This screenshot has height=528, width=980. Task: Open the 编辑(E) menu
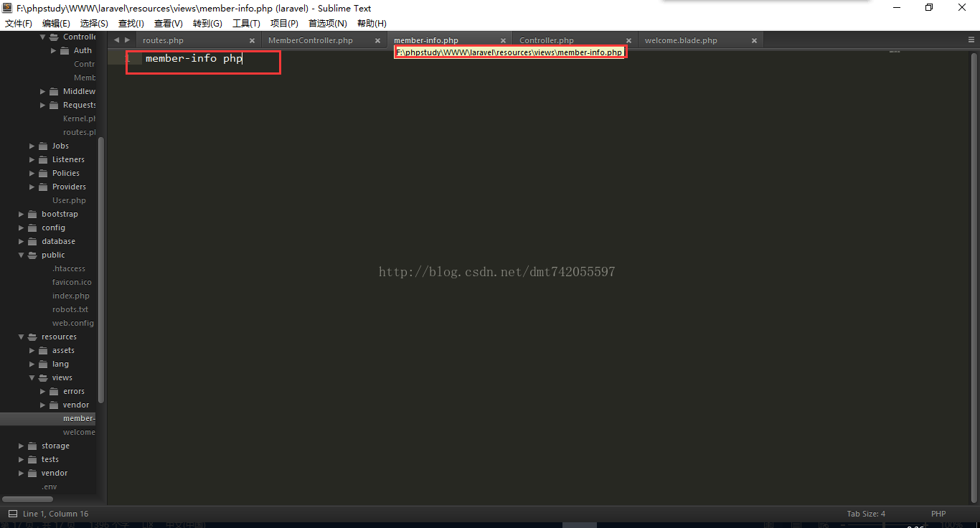(x=56, y=24)
